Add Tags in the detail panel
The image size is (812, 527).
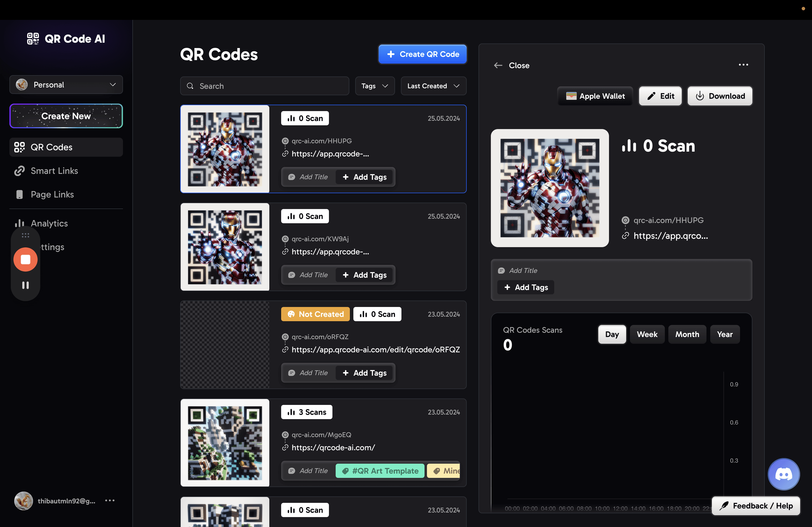pos(526,287)
